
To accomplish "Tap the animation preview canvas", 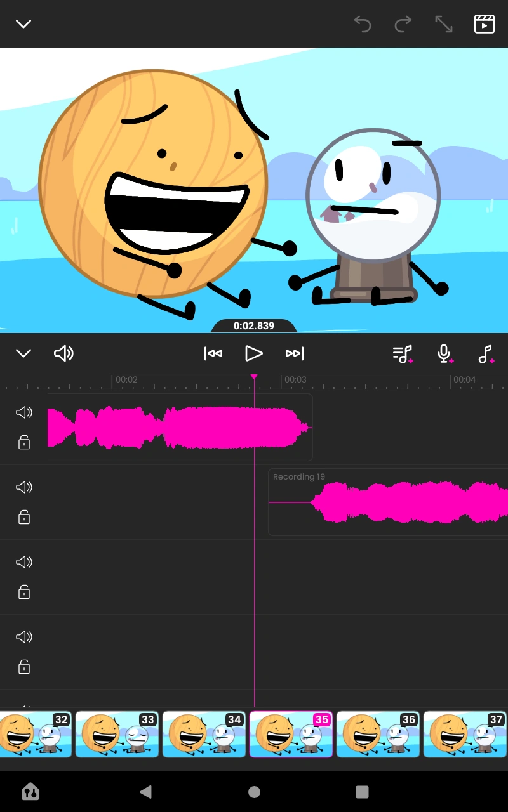I will click(254, 190).
